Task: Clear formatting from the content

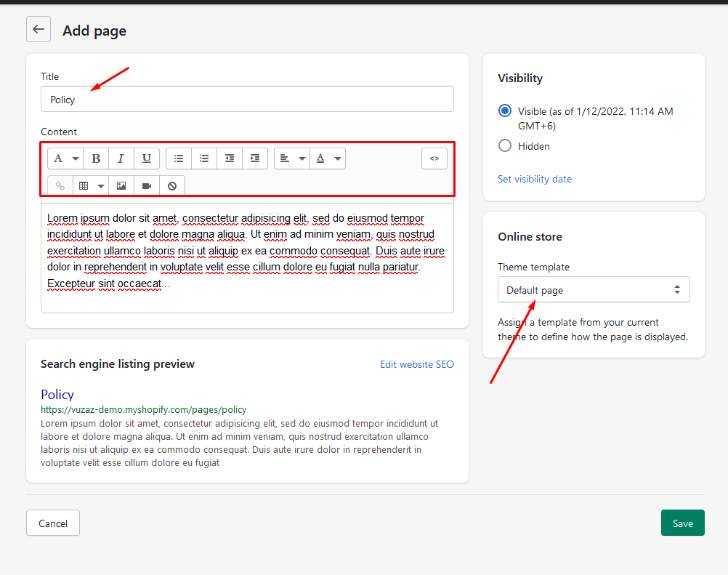Action: click(x=172, y=186)
